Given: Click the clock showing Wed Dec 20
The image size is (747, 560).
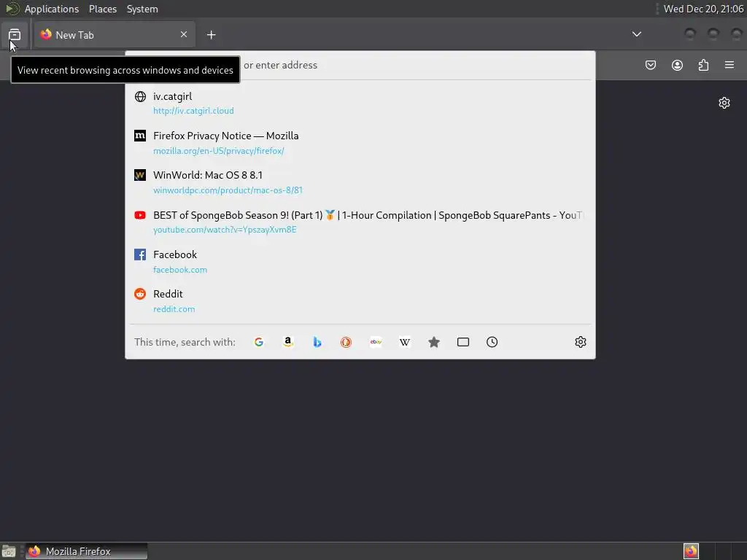Looking at the screenshot, I should (703, 9).
